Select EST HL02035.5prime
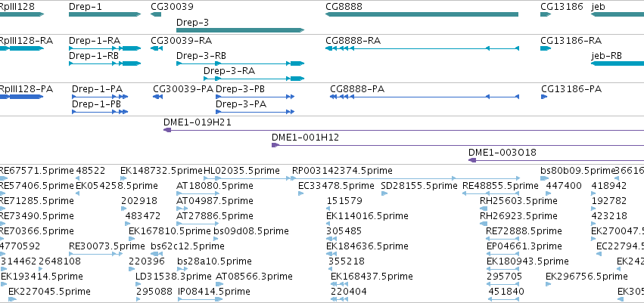The width and height of the screenshot is (644, 303). (x=242, y=171)
